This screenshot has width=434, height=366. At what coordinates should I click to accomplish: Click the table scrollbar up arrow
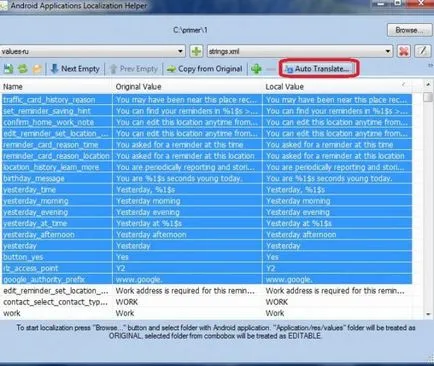(428, 85)
